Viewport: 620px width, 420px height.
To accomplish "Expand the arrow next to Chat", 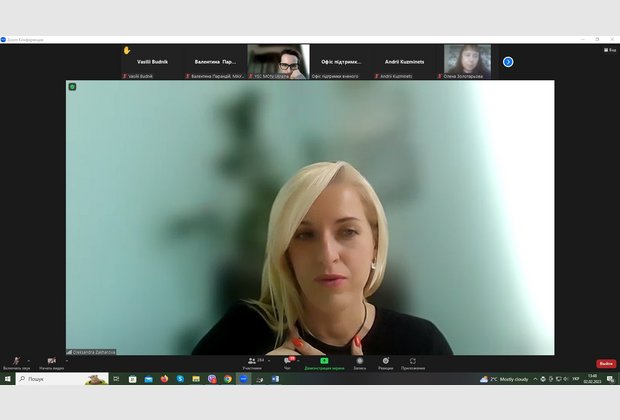I will [298, 361].
